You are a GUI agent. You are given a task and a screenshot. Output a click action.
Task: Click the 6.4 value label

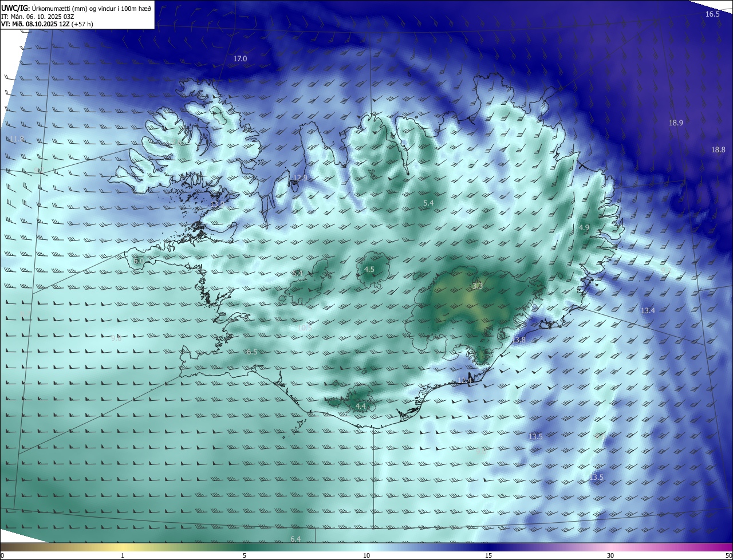click(x=295, y=539)
